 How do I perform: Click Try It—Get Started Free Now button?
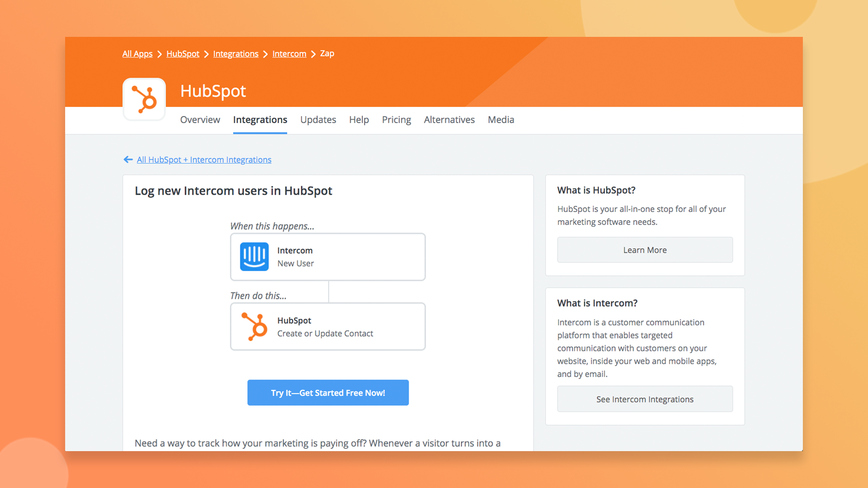point(328,393)
